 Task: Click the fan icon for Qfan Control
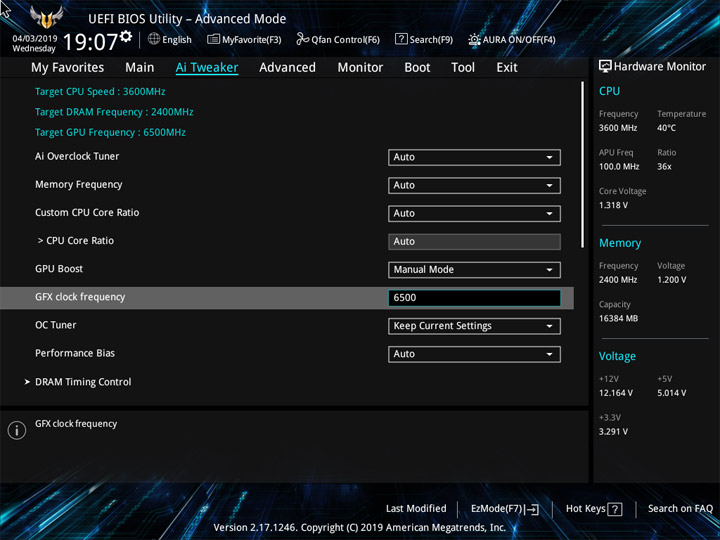(x=302, y=39)
